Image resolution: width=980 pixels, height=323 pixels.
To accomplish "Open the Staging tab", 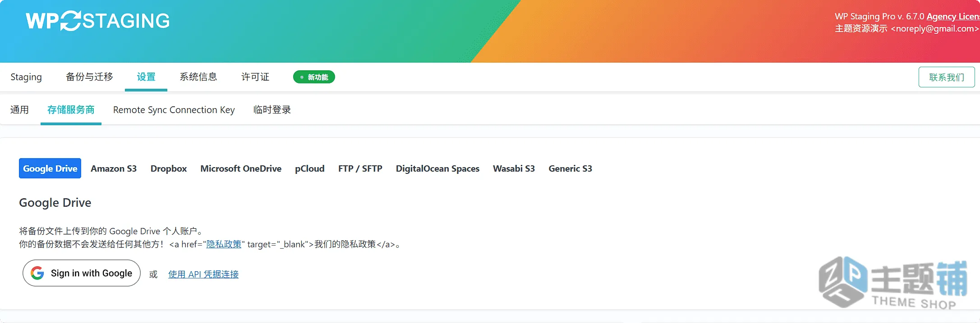I will (26, 77).
